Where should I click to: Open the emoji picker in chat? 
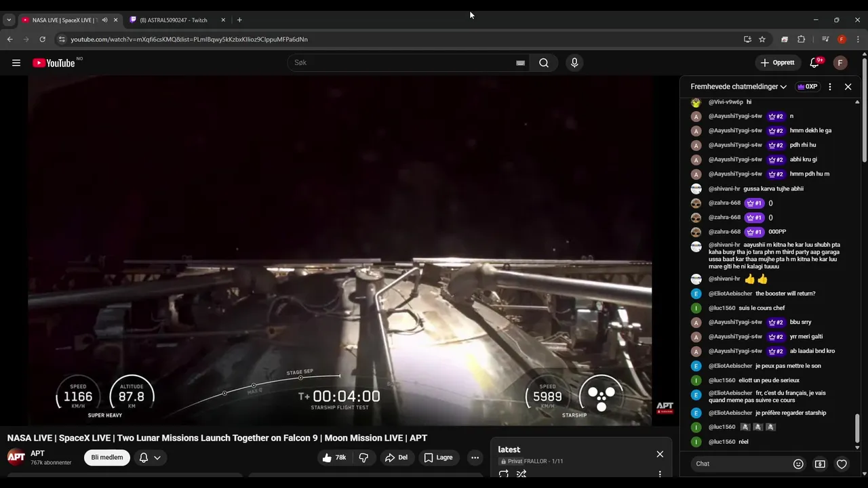pos(798,464)
